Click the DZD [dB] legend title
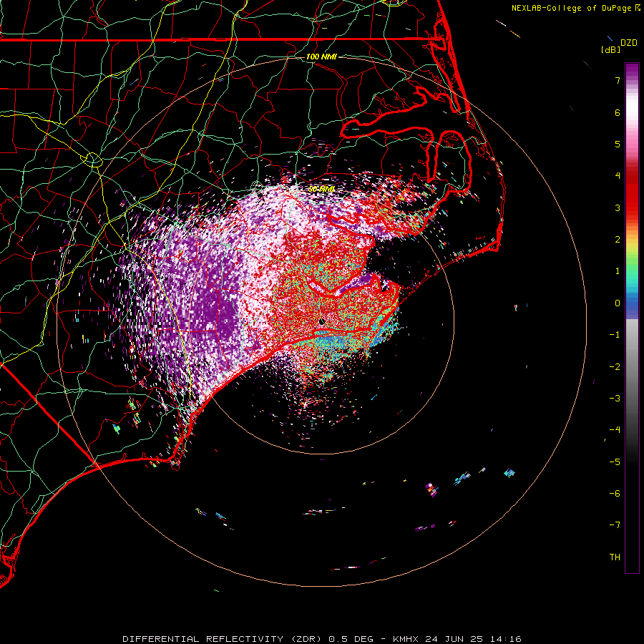The height and width of the screenshot is (644, 644). tap(619, 46)
